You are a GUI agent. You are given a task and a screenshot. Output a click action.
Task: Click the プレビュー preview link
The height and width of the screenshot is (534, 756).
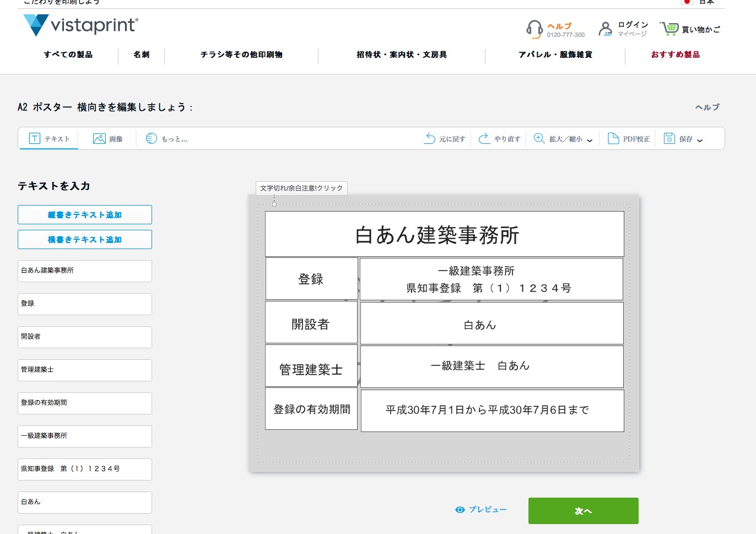point(481,510)
